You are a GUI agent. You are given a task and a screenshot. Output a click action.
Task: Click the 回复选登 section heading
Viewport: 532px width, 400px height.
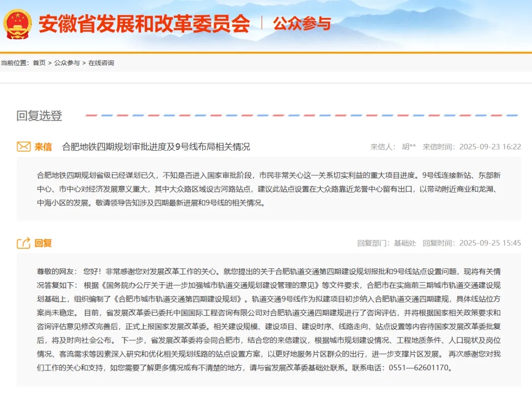tap(39, 116)
